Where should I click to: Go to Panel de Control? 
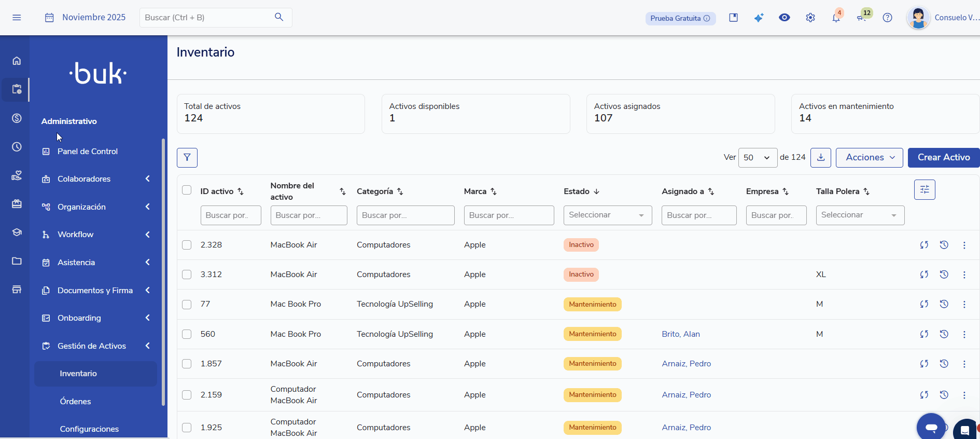click(x=87, y=152)
